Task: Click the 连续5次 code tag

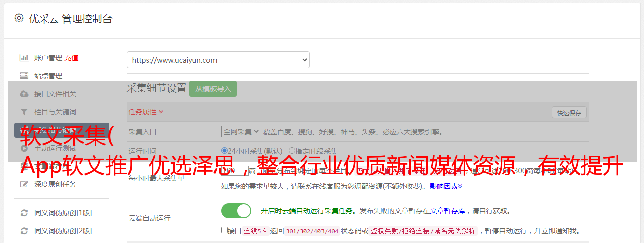Action: pos(255,231)
